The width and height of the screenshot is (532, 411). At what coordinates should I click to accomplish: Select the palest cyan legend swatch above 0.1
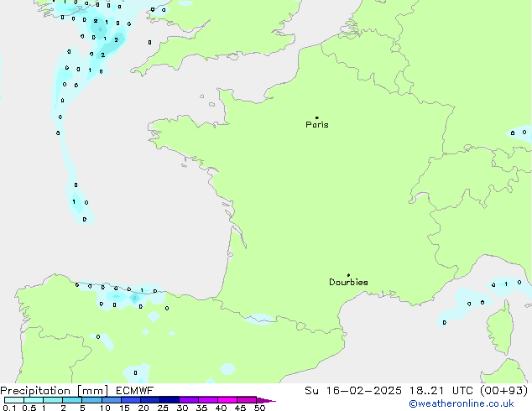14,400
